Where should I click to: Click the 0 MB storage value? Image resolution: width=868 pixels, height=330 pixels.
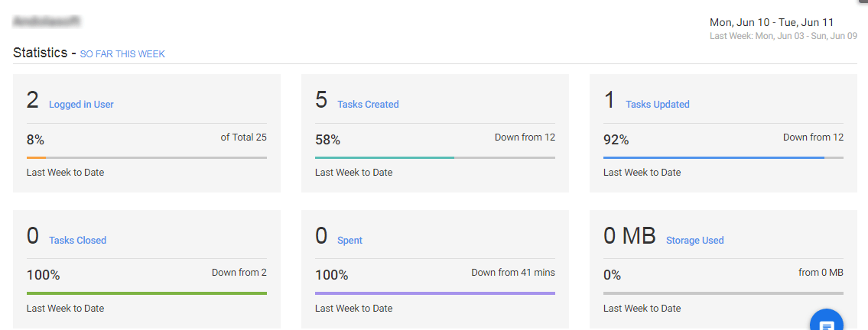pyautogui.click(x=629, y=235)
